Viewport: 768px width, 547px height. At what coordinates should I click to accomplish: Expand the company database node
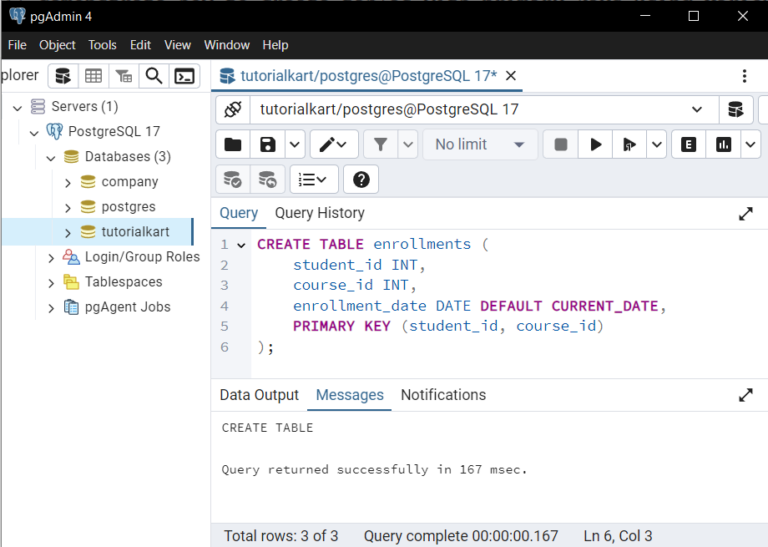(68, 183)
